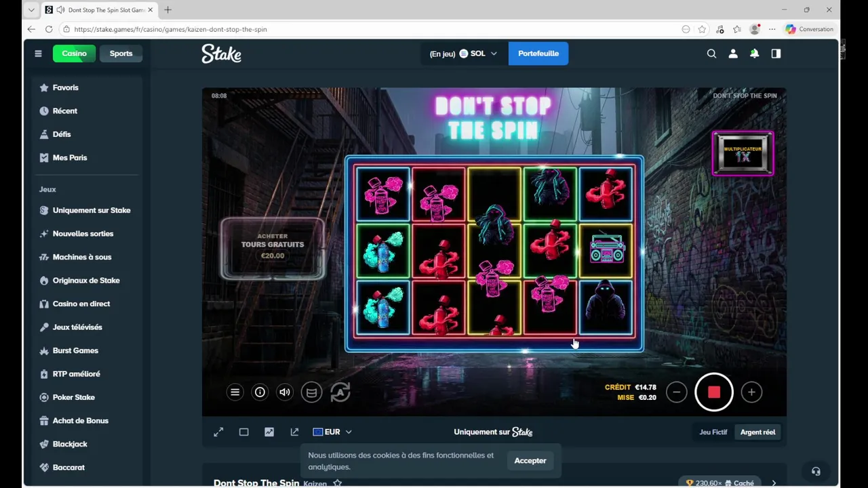Expand the SOL wallet balance dropdown
Image resolution: width=868 pixels, height=488 pixels.
click(463, 54)
